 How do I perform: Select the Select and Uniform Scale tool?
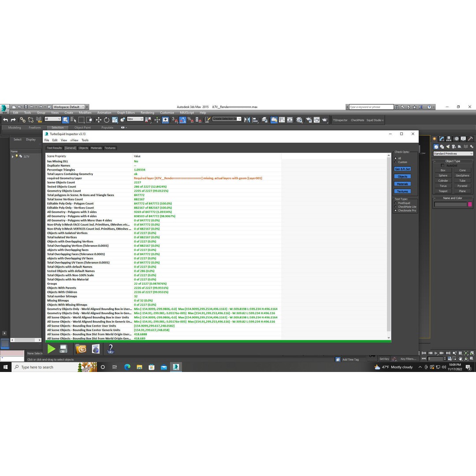[x=115, y=120]
